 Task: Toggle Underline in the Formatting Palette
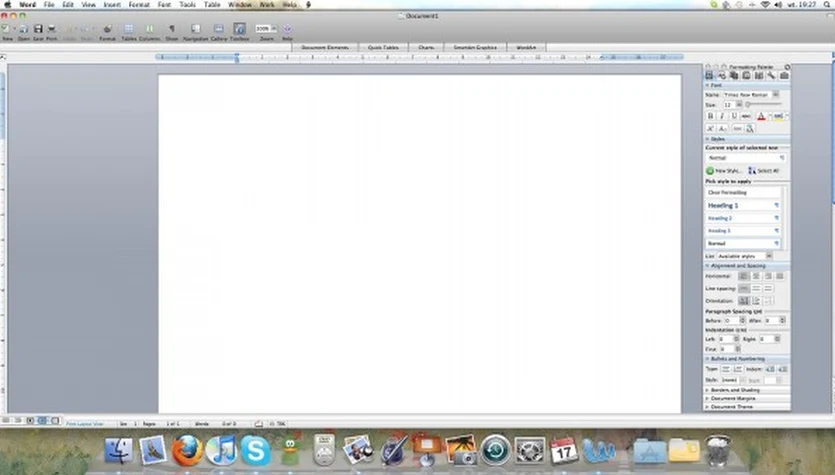pos(734,116)
